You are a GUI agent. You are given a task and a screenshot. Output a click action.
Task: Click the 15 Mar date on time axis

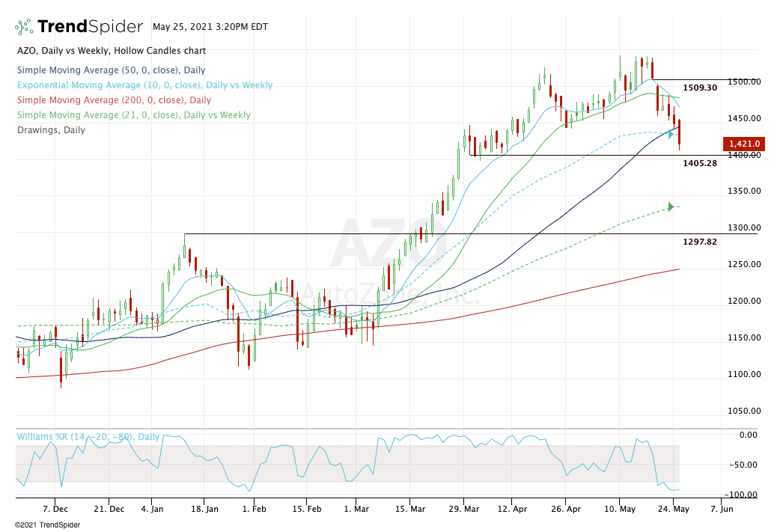click(409, 508)
